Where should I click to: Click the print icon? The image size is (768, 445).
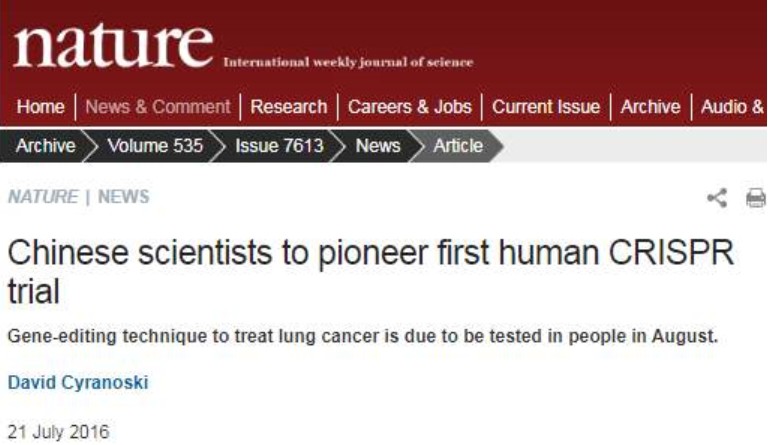pyautogui.click(x=756, y=198)
